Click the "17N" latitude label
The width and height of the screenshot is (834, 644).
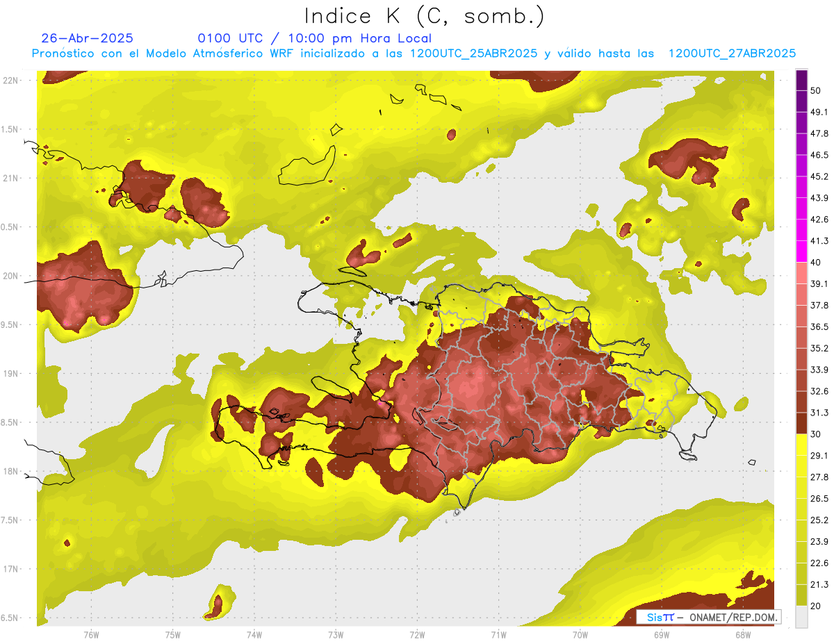[x=10, y=570]
